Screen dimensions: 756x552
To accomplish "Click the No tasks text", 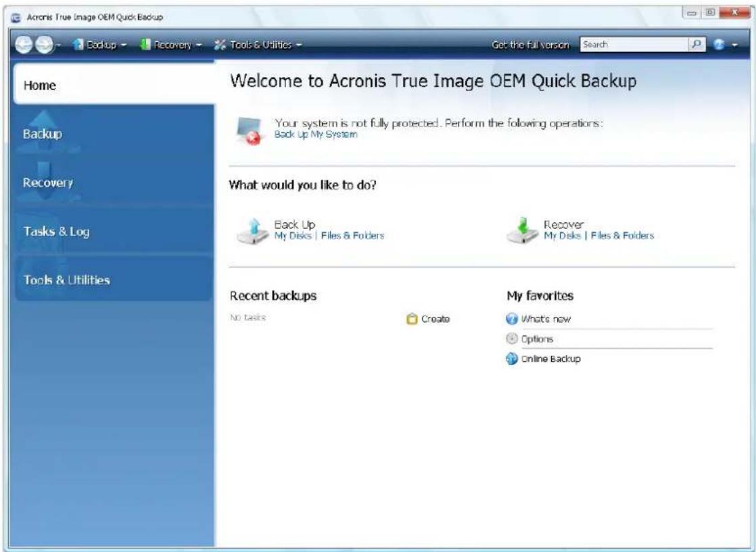I will pyautogui.click(x=247, y=318).
